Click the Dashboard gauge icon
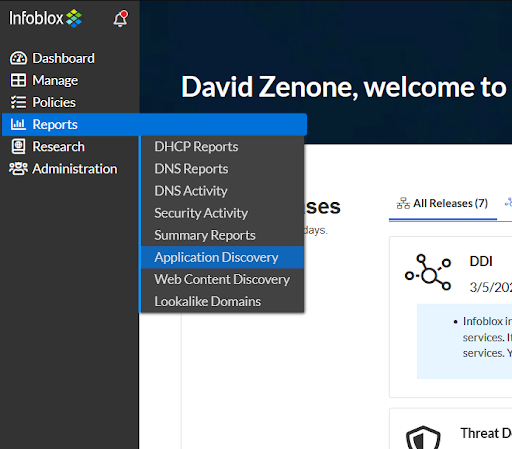 [18, 58]
